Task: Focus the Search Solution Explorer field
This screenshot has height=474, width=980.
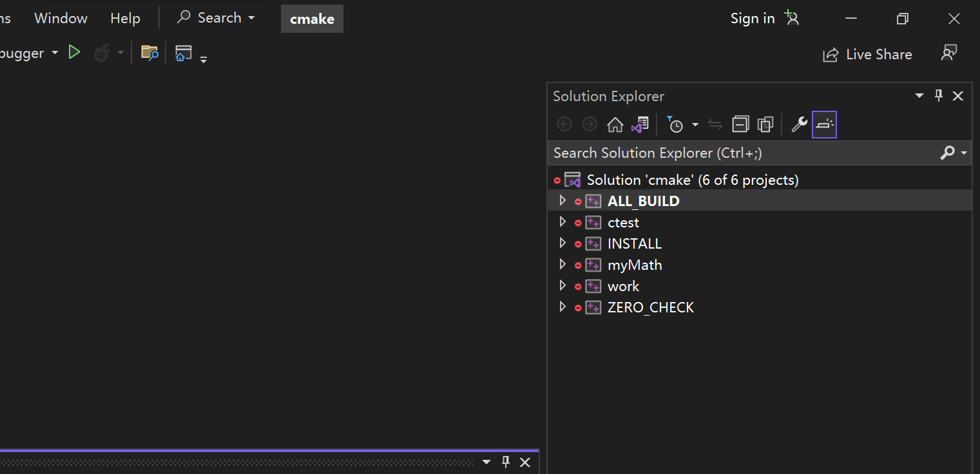Action: click(x=743, y=153)
